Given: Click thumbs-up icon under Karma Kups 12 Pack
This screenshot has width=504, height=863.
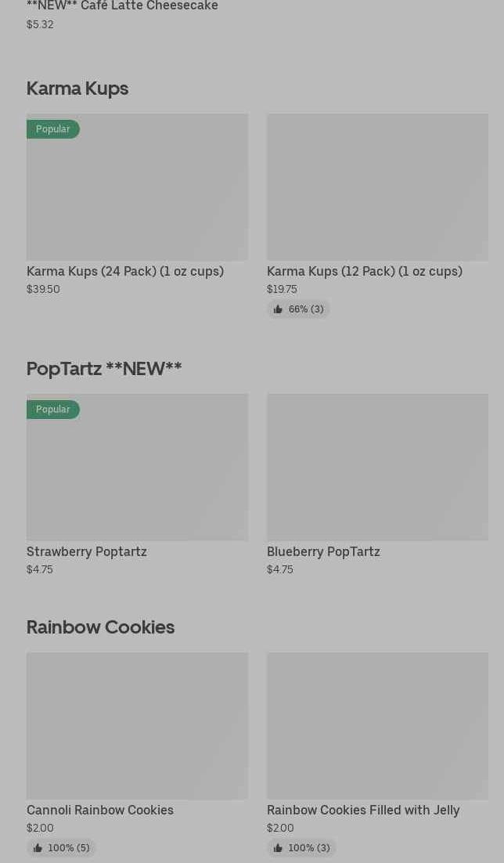Looking at the screenshot, I should click(x=278, y=309).
